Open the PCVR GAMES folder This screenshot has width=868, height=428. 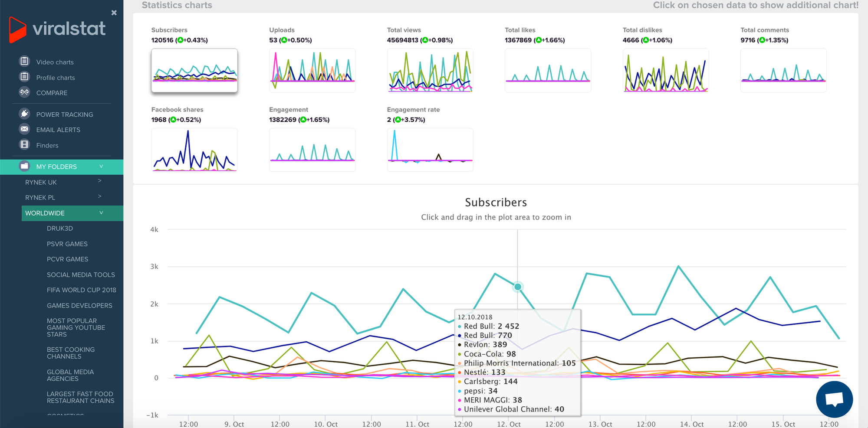click(67, 259)
